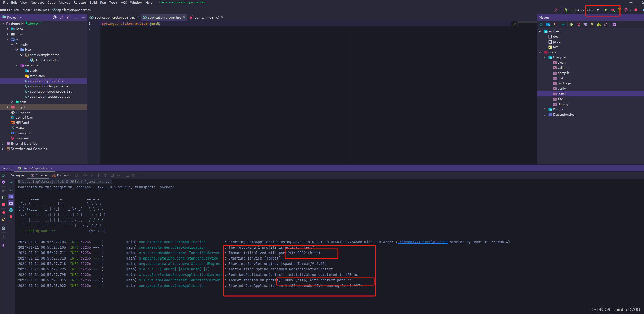Expand the Dependencies node in Maven panel
The image size is (644, 314).
point(544,114)
